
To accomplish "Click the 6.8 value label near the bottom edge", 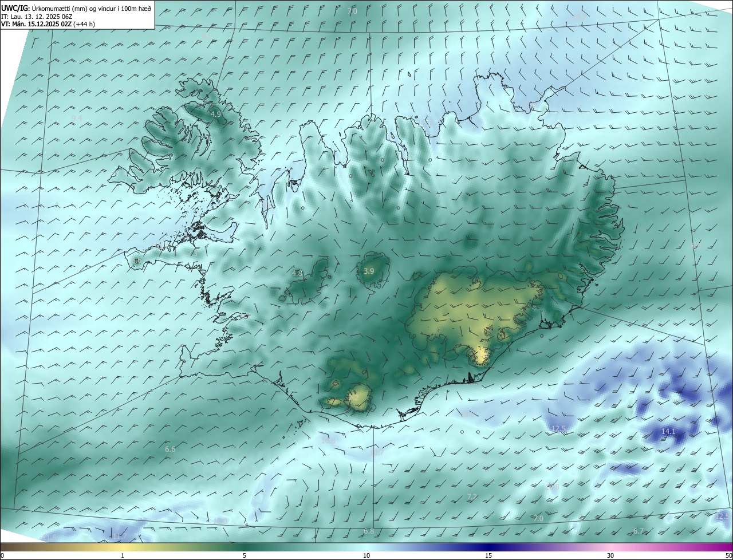I will tap(369, 531).
